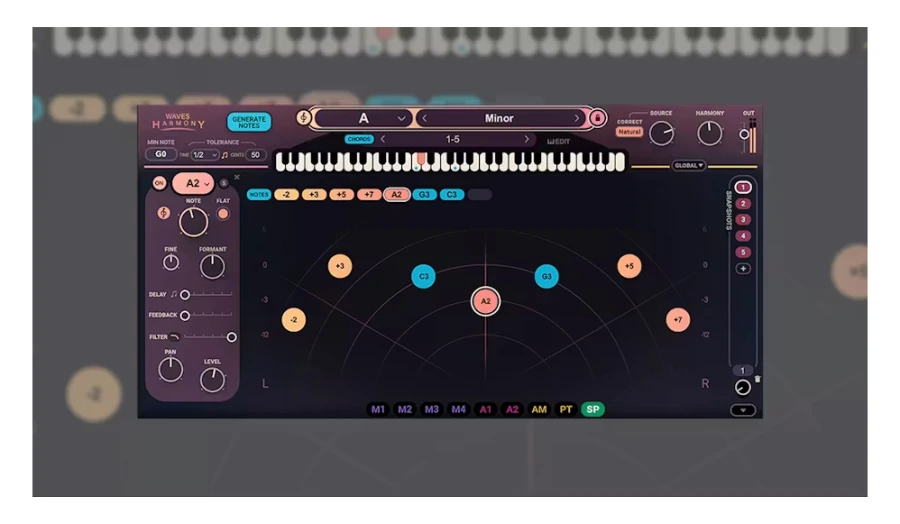Click the A2 voice chip in notes row
Screen dimensions: 900x524
coord(397,195)
